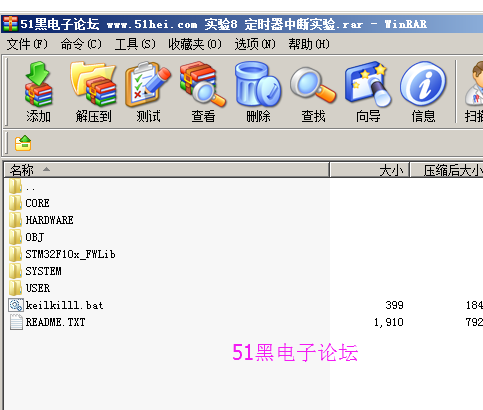Screen dimensions: 483x410
Task: Click the README.TXT file icon
Action: point(16,322)
